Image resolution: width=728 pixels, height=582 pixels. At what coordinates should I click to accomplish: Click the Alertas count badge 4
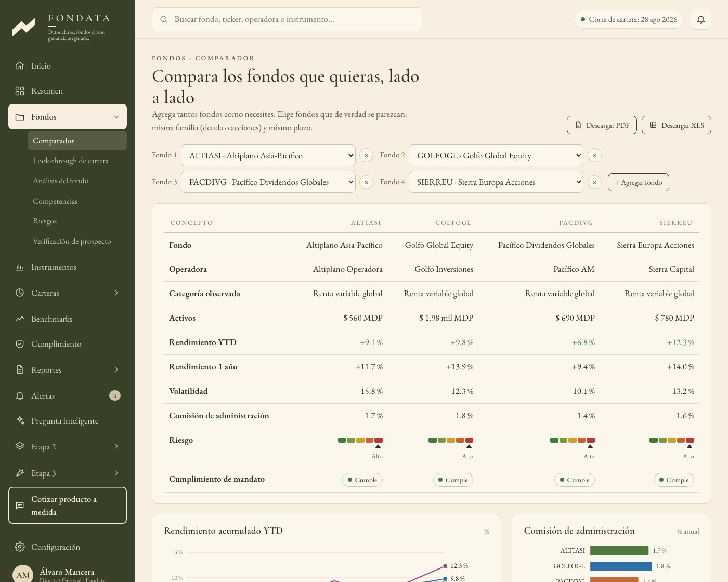115,395
